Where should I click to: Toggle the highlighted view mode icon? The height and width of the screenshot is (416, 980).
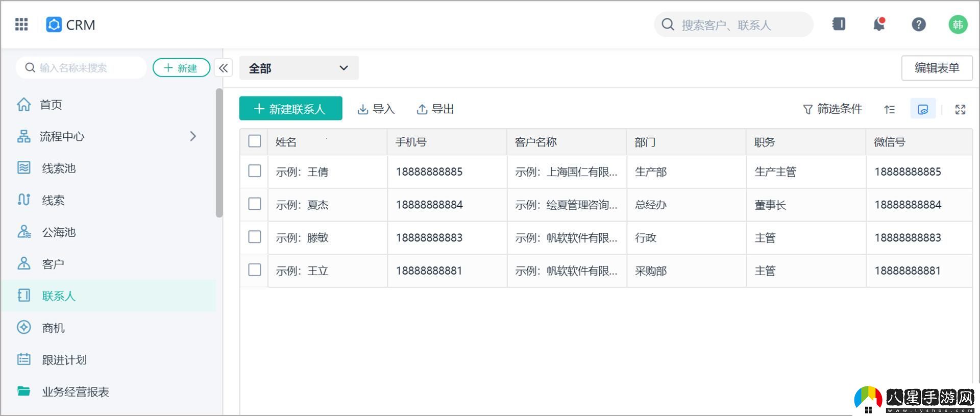coord(923,109)
